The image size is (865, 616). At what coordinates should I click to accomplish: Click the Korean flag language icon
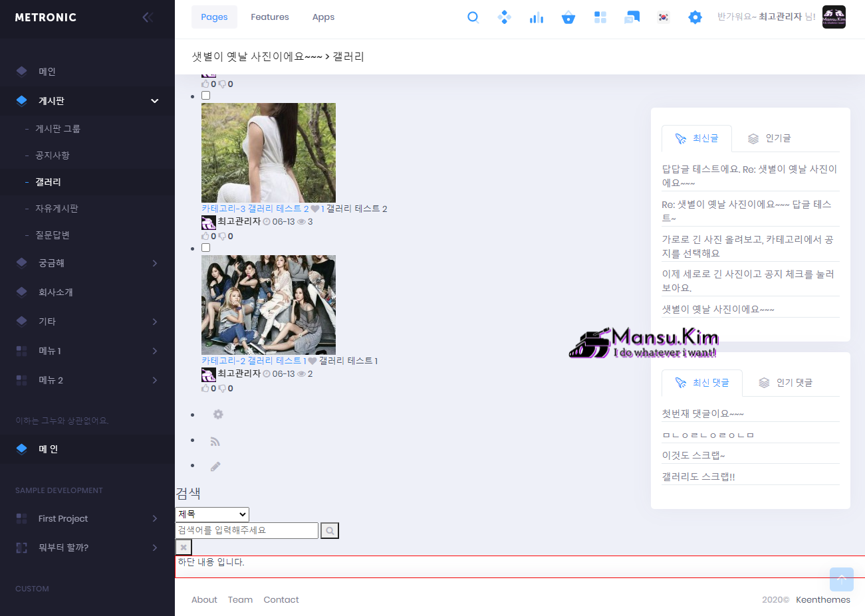coord(663,17)
